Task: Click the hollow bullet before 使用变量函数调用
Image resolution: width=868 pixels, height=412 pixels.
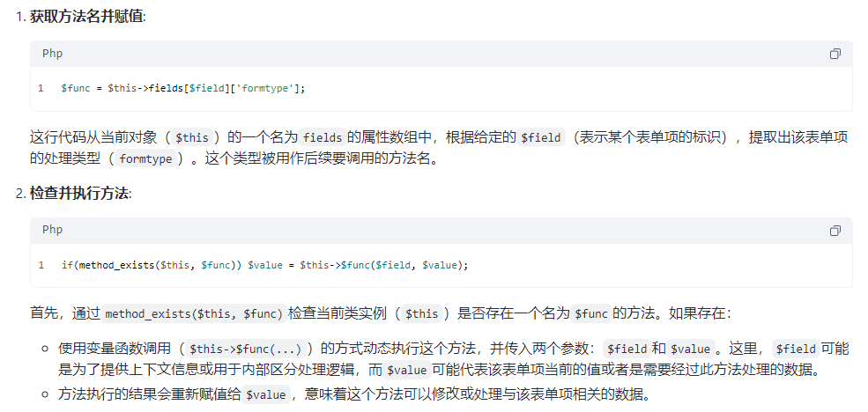Action: [x=45, y=349]
